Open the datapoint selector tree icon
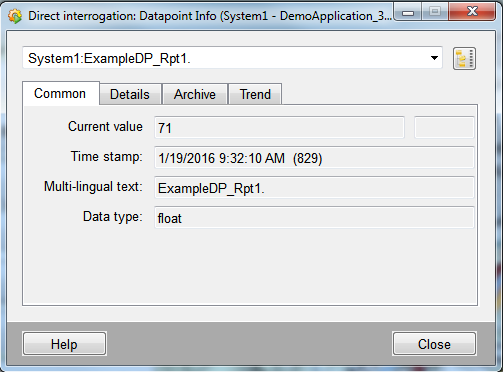 (464, 59)
